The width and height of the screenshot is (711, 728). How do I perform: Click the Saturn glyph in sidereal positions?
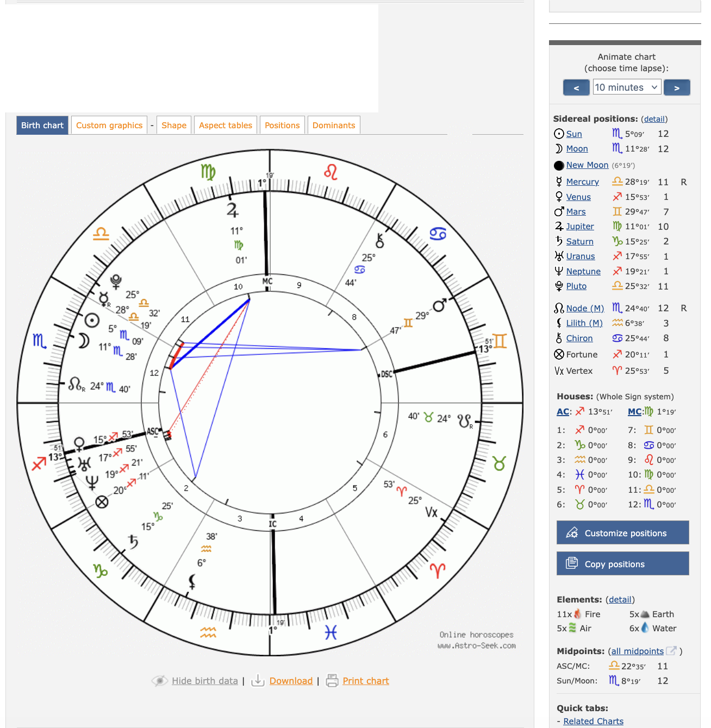(559, 241)
